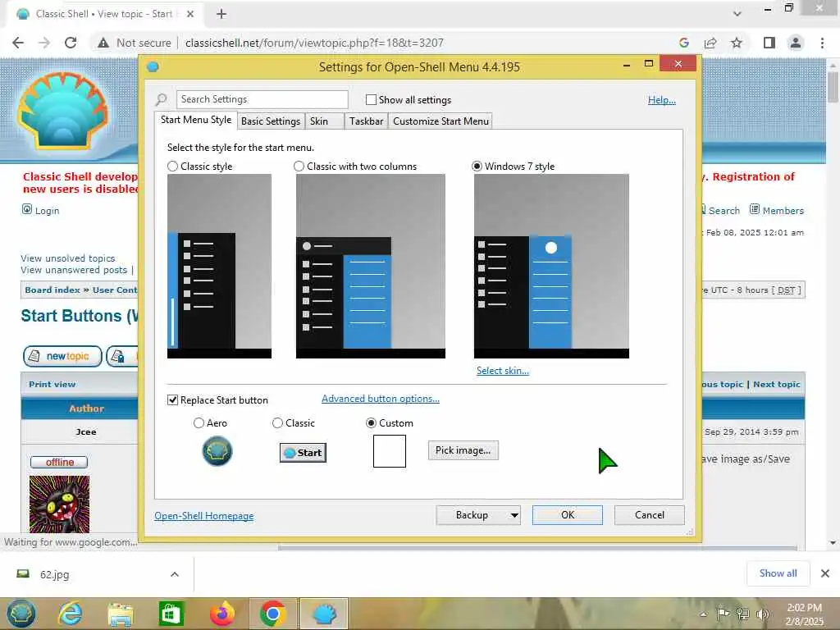Open a new Chrome tab with plus
Viewport: 840px width, 630px height.
[x=221, y=14]
